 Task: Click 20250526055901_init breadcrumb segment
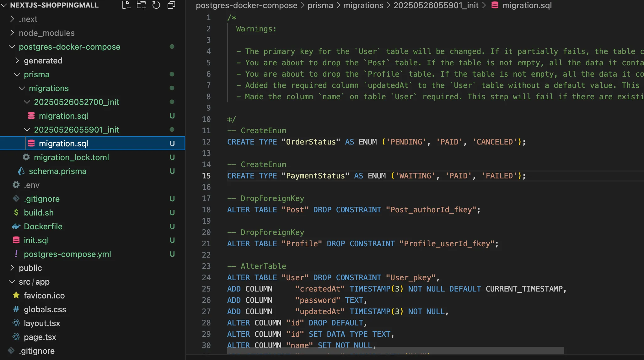[x=436, y=5]
